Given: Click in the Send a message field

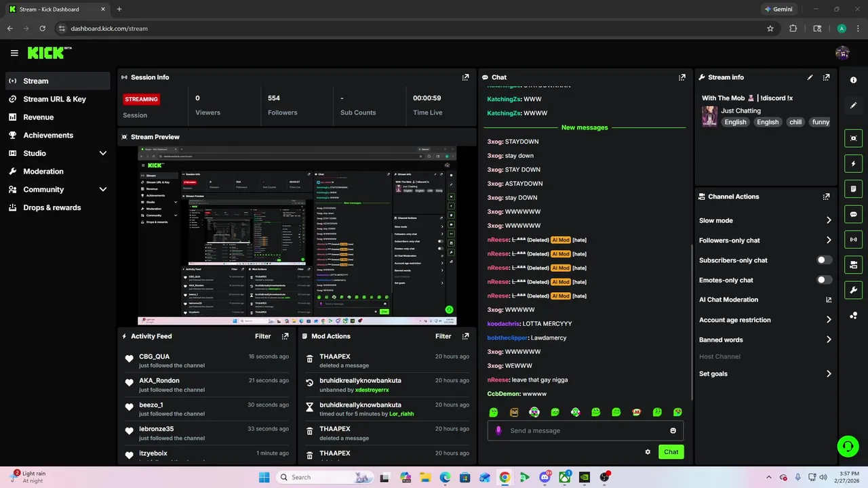Looking at the screenshot, I should [585, 430].
